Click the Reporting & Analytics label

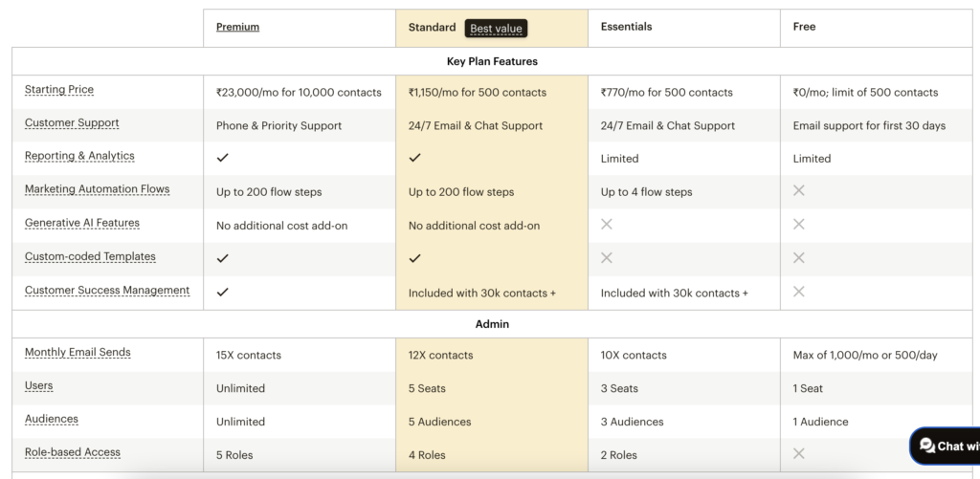[x=79, y=156]
